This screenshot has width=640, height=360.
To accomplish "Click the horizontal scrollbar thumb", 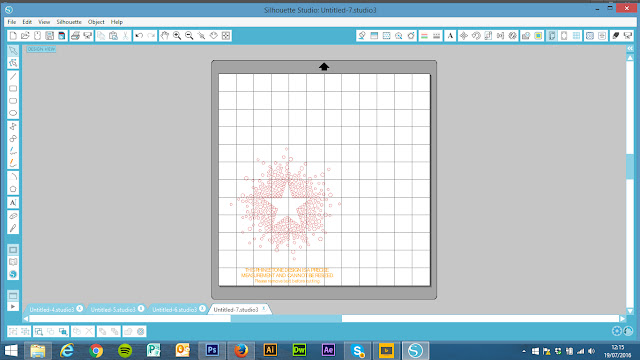I will [x=286, y=318].
